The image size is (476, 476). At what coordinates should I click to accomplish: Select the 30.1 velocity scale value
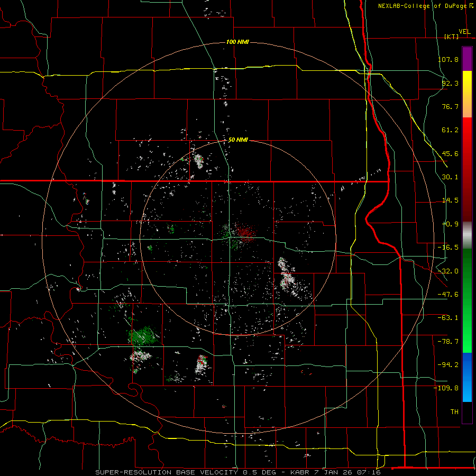450,177
